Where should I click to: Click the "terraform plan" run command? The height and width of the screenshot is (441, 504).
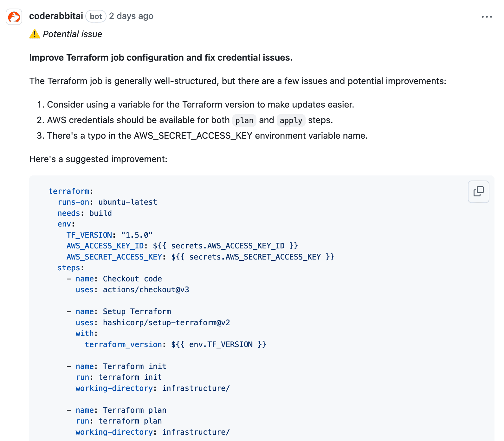pyautogui.click(x=130, y=421)
